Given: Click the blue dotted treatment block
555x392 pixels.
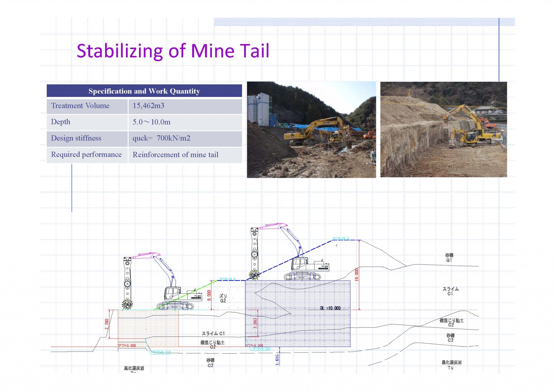Looking at the screenshot, I should click(298, 313).
